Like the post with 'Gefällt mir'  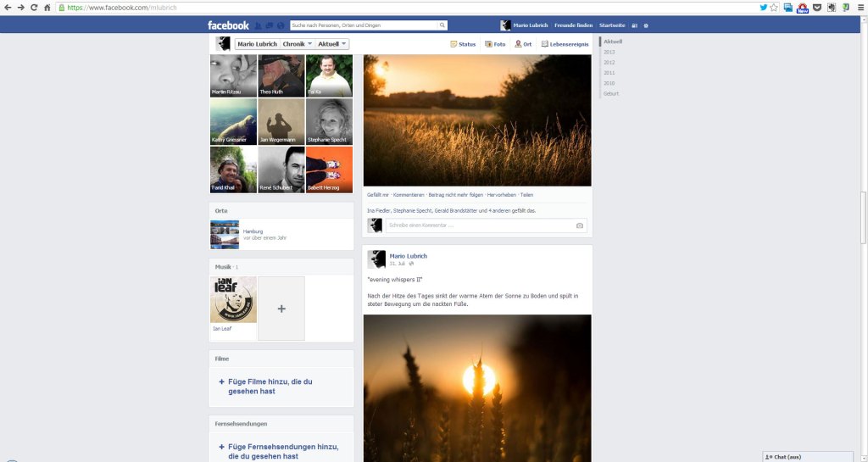(x=378, y=195)
